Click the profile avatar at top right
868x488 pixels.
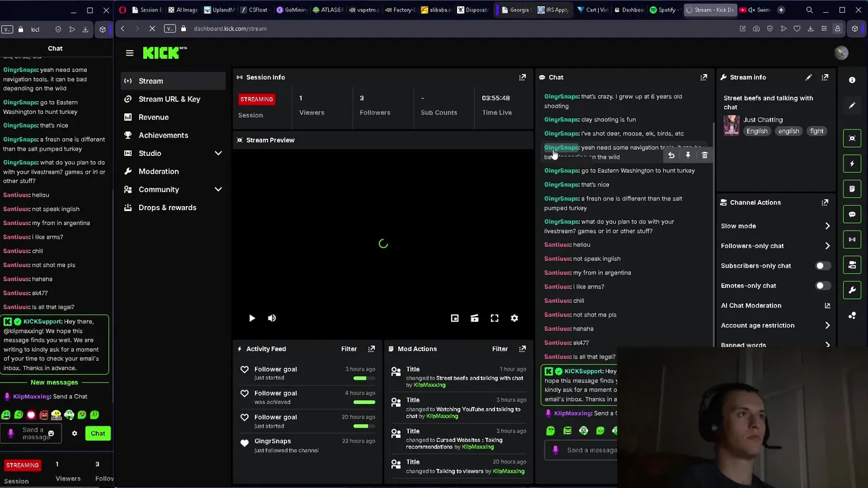click(842, 53)
